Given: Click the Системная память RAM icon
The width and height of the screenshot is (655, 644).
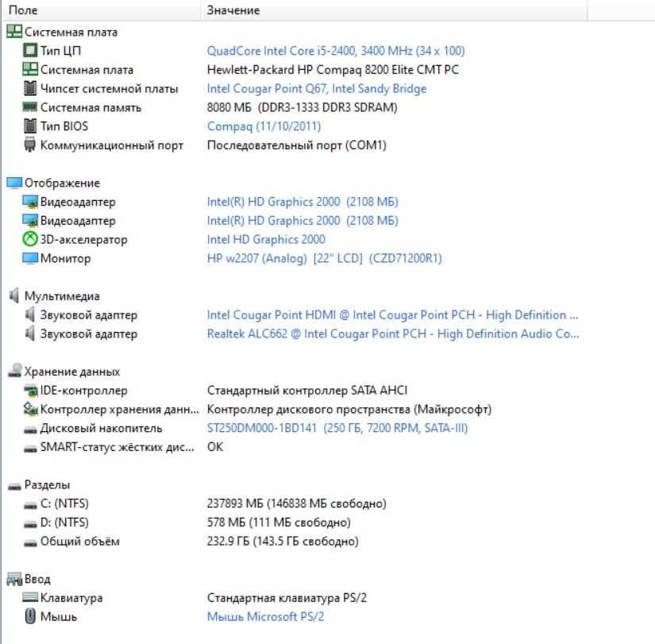Looking at the screenshot, I should pos(30,107).
